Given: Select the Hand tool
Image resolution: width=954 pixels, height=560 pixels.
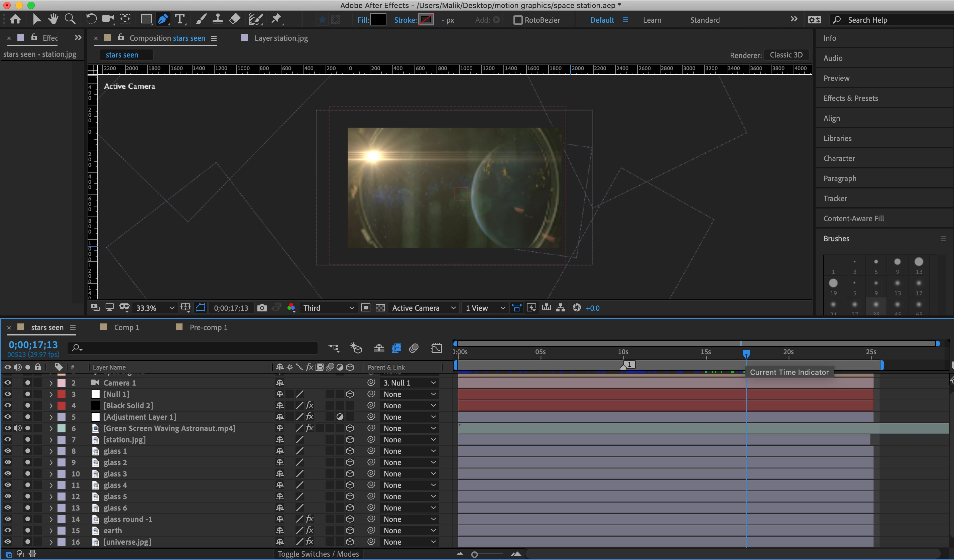Looking at the screenshot, I should tap(53, 19).
